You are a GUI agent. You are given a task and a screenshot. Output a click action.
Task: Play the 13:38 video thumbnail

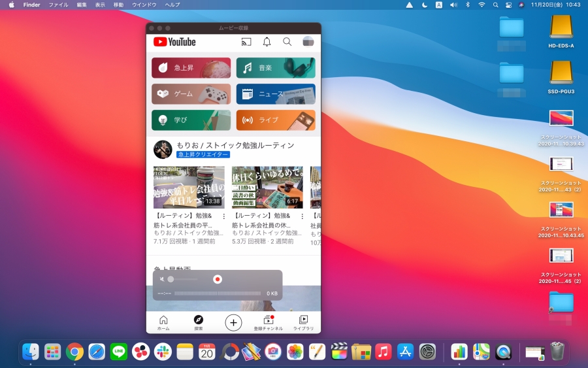[x=189, y=187]
